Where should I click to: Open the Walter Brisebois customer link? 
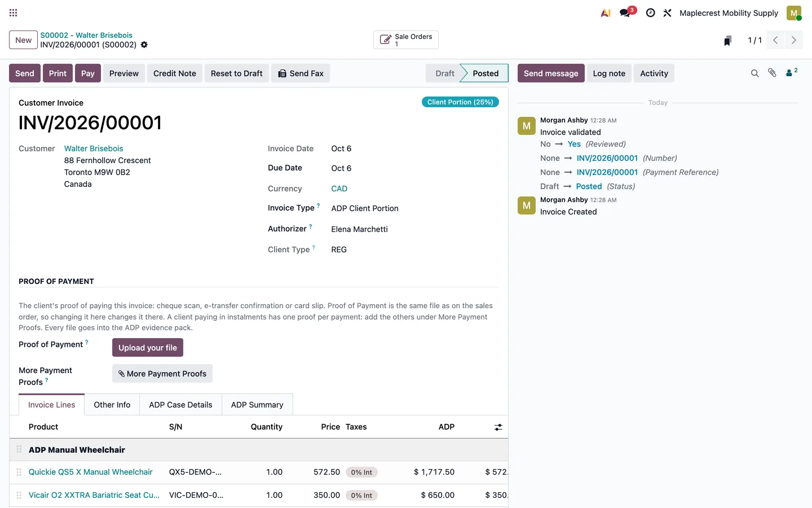click(94, 148)
